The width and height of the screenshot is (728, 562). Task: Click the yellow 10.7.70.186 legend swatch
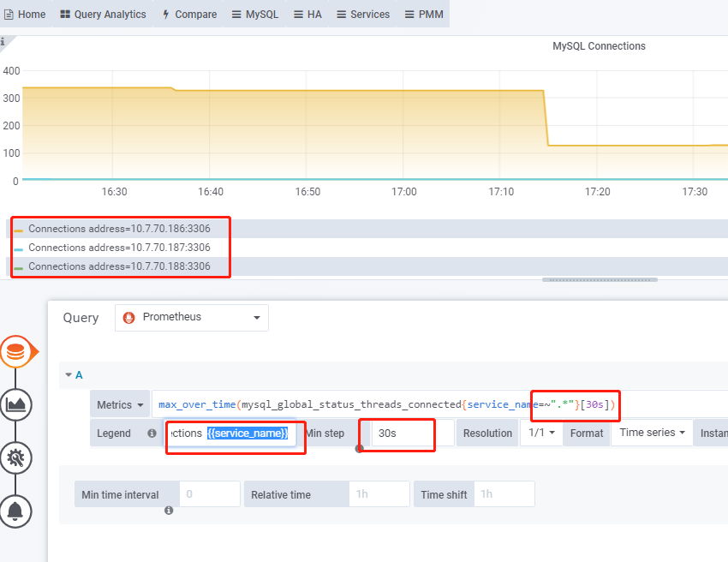pos(19,230)
